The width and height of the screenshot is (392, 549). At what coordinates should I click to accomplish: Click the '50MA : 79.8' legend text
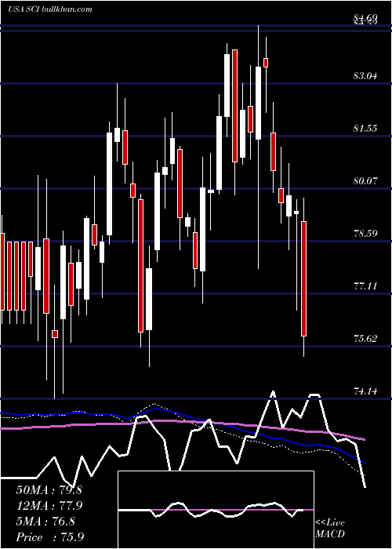point(49,490)
